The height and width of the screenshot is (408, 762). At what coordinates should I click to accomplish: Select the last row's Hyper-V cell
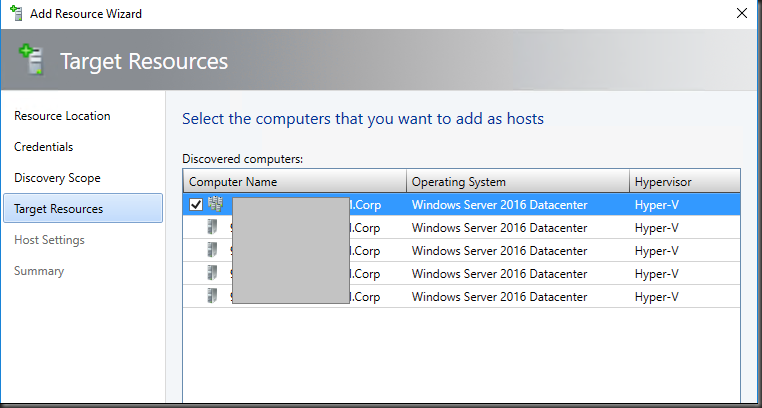pyautogui.click(x=657, y=296)
